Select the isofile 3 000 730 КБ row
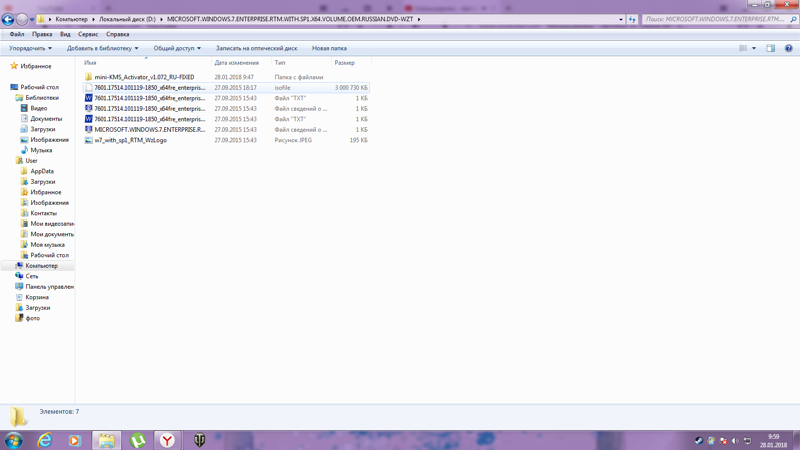The width and height of the screenshot is (800, 450). coord(226,88)
